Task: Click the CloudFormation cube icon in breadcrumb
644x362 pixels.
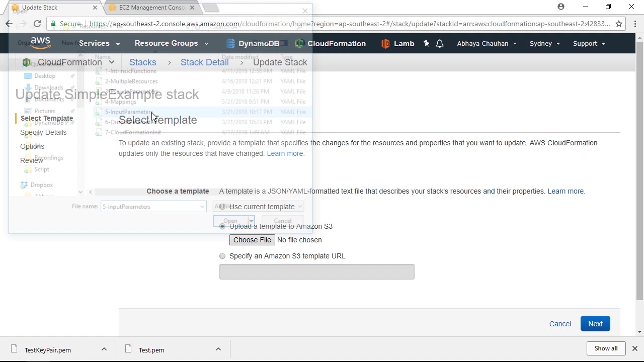Action: click(x=26, y=62)
